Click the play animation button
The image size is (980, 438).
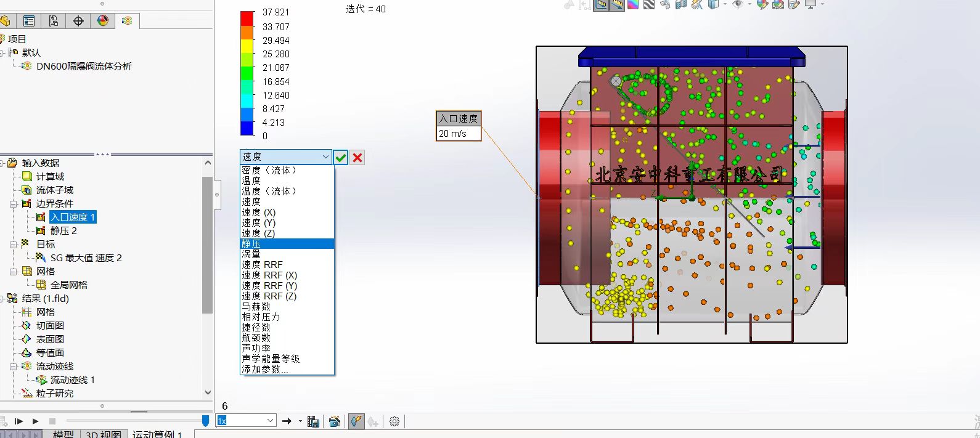point(35,421)
